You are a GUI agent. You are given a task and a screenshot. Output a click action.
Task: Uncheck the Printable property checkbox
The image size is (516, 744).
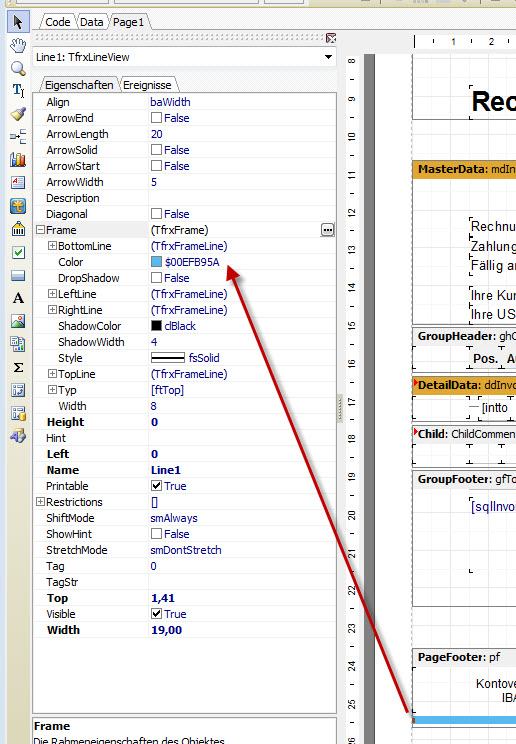click(156, 485)
